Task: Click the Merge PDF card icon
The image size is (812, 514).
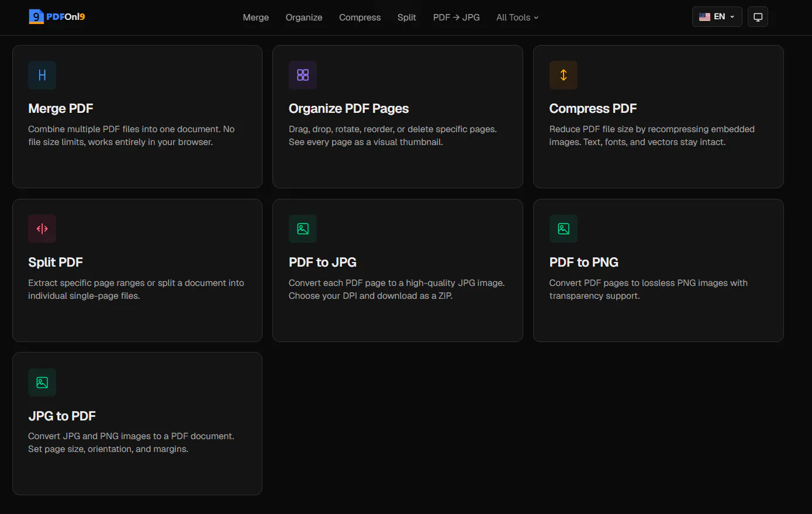Action: point(42,75)
